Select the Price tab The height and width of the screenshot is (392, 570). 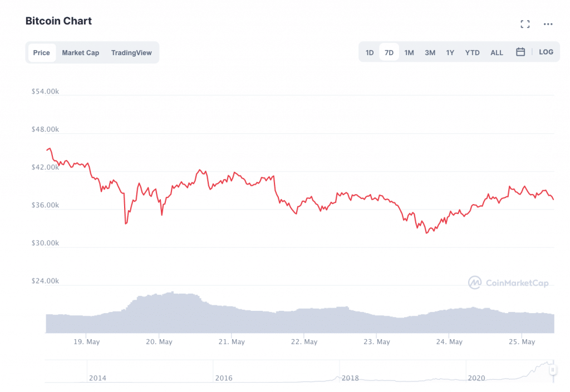(42, 53)
